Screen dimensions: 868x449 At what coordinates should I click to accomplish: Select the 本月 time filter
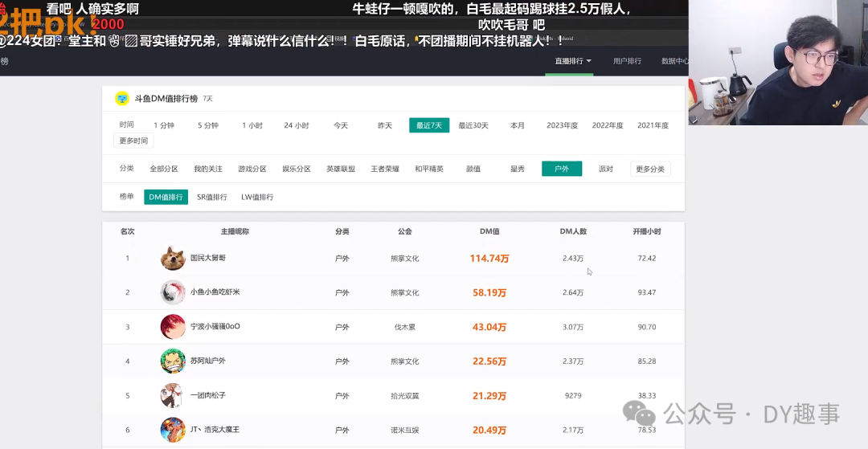(518, 125)
